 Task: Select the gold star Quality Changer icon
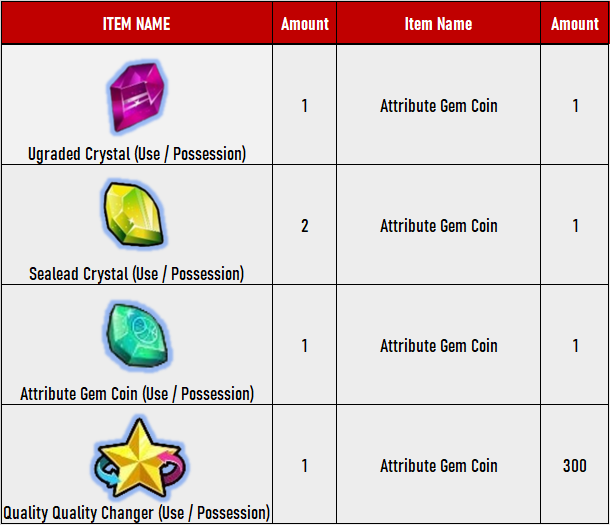pyautogui.click(x=139, y=459)
